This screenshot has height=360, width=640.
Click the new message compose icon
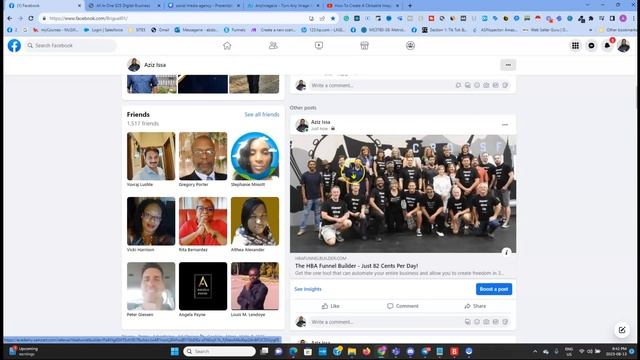point(622,330)
